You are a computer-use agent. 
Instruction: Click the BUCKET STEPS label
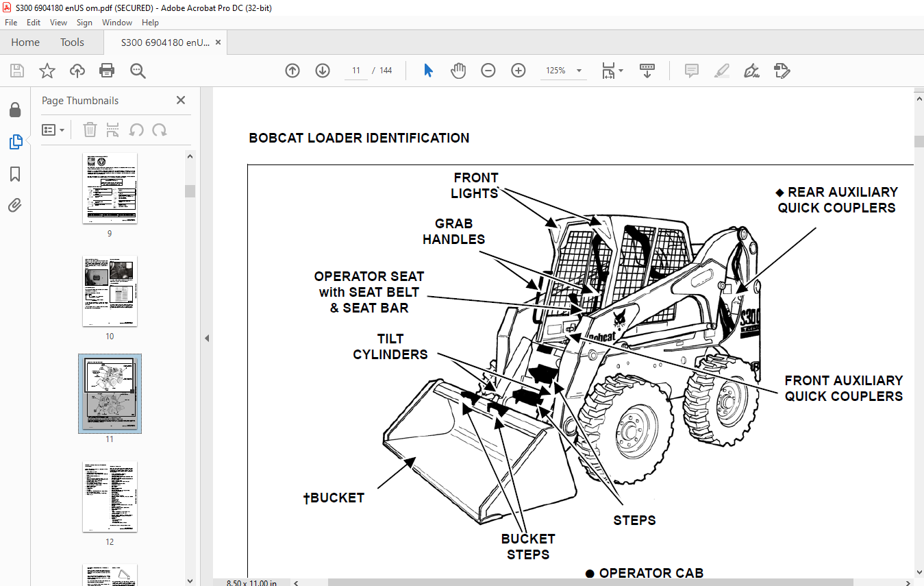tap(528, 546)
